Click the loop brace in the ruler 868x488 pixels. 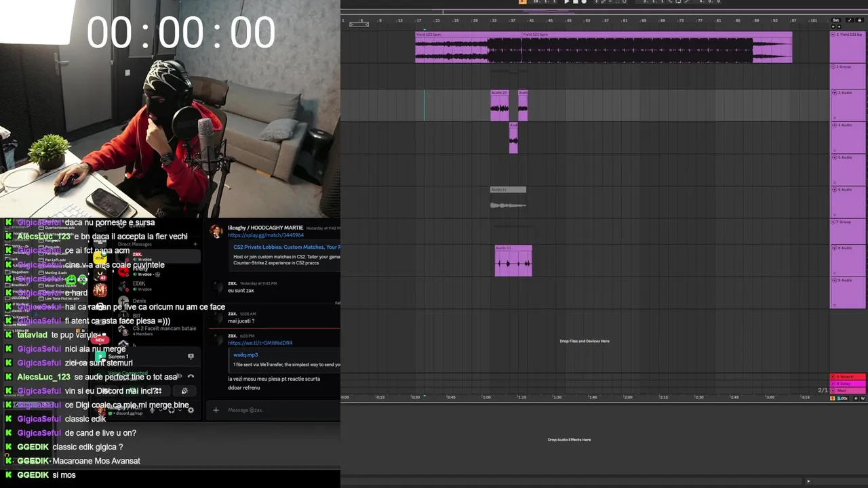pos(359,24)
